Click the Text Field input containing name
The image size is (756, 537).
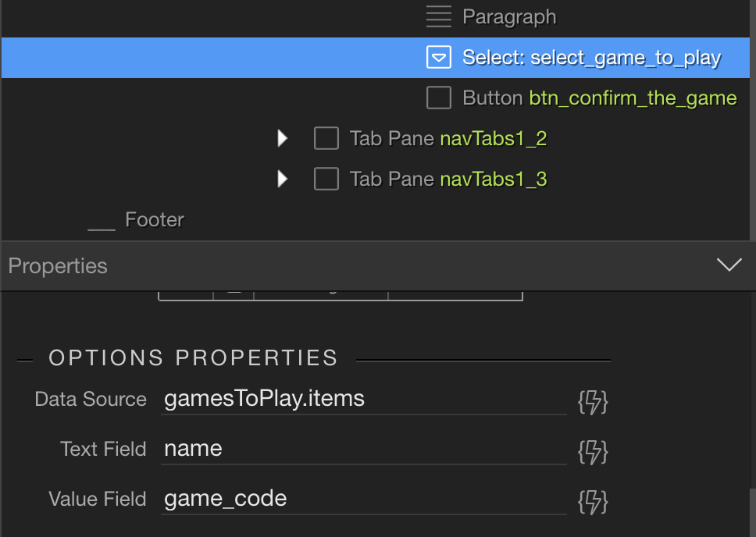tap(363, 450)
